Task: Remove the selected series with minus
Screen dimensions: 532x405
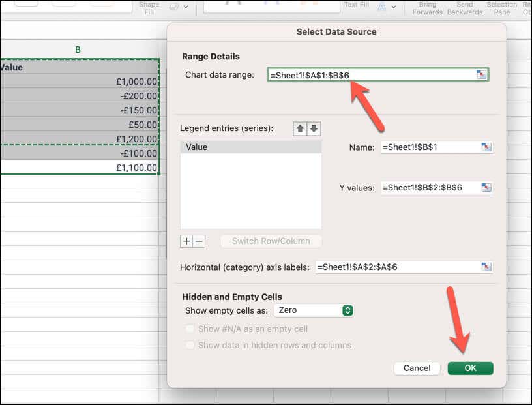Action: (199, 241)
